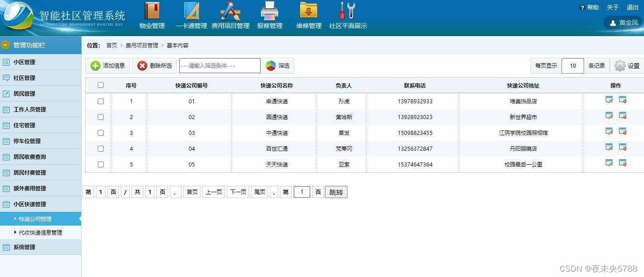Click address cell 江阴学院校园照相馆
Viewport: 644px width, 277px height.
point(523,133)
